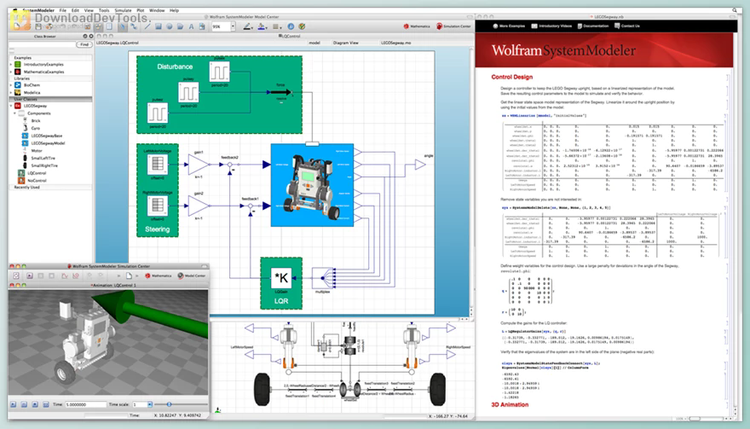Open the zoom percentage combo box

(223, 27)
